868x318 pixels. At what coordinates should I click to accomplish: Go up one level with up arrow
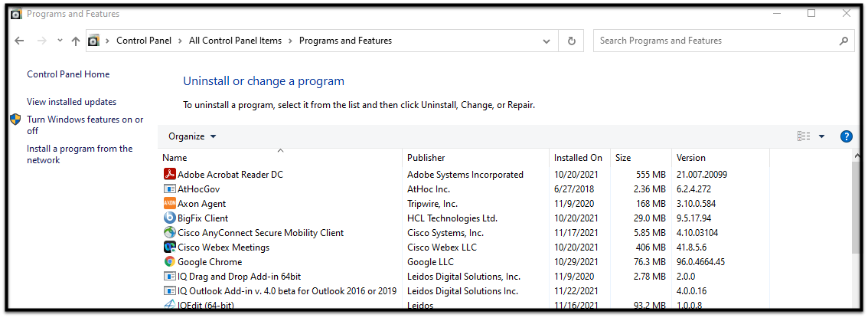click(75, 41)
